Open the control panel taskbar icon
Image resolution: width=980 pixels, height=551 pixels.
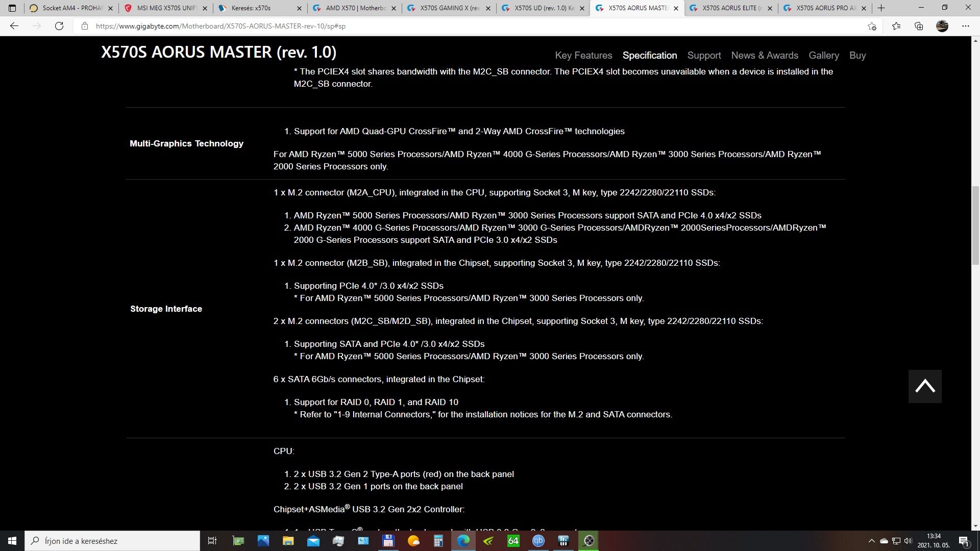click(x=363, y=541)
